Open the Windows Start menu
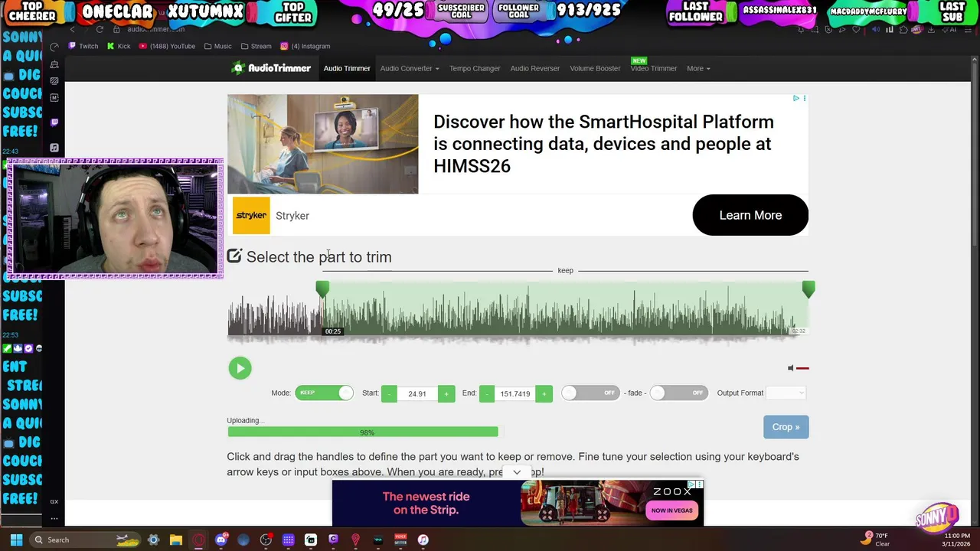 [x=16, y=540]
